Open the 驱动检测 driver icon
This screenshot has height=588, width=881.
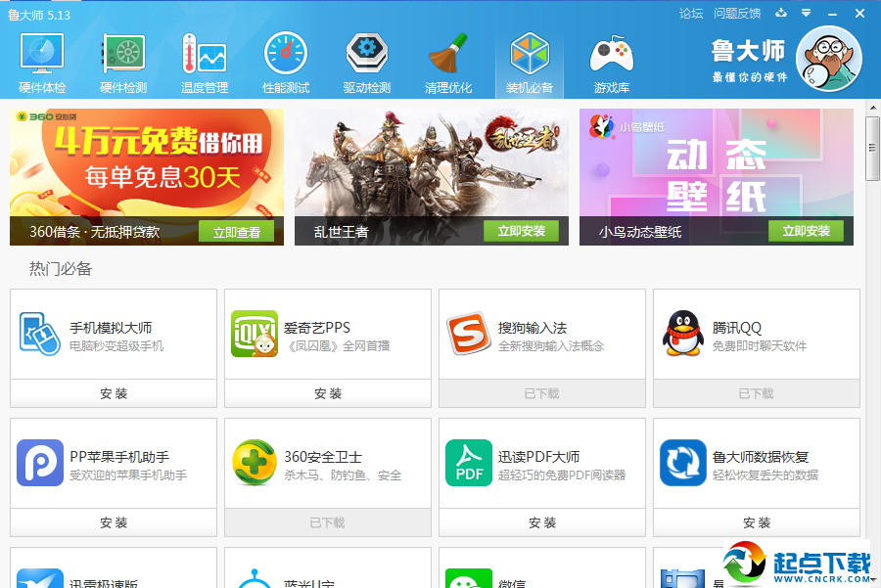(367, 54)
